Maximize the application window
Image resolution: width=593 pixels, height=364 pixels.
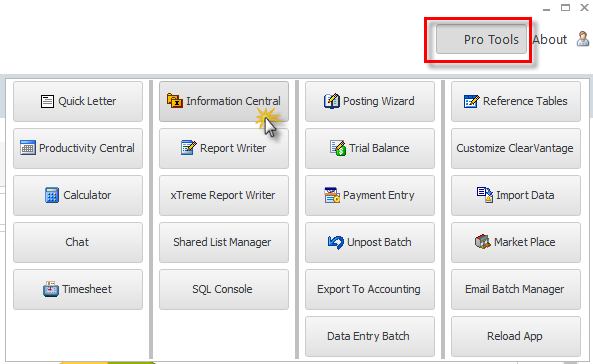(x=565, y=8)
